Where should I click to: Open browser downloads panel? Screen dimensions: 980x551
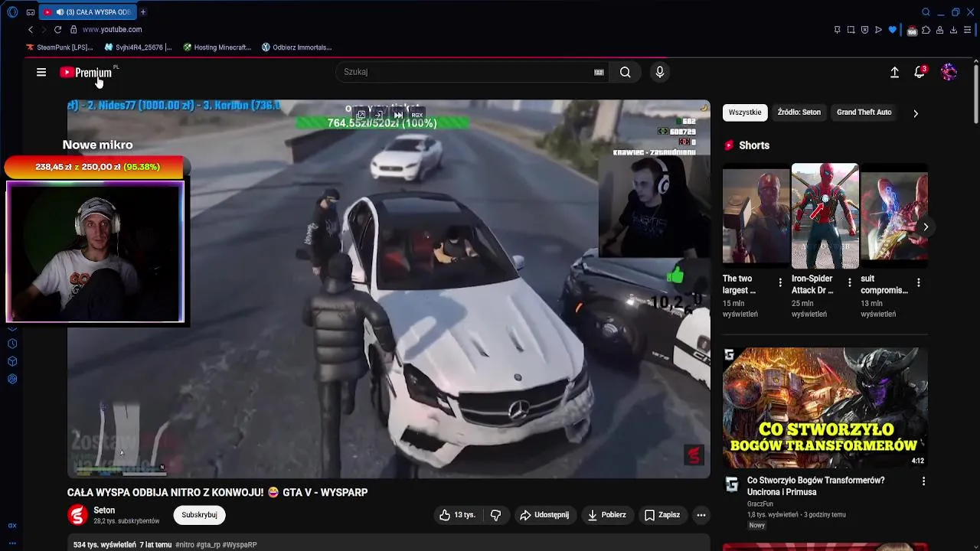953,30
